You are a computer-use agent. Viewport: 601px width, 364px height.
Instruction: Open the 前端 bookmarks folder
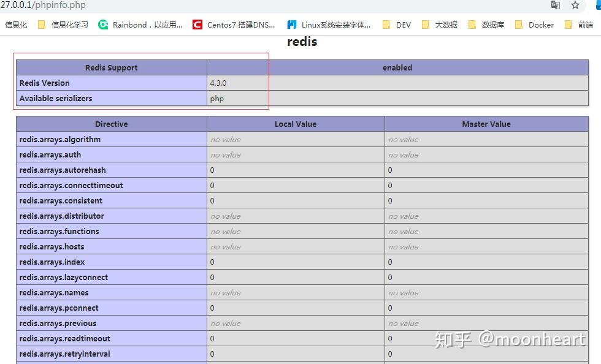(x=580, y=25)
